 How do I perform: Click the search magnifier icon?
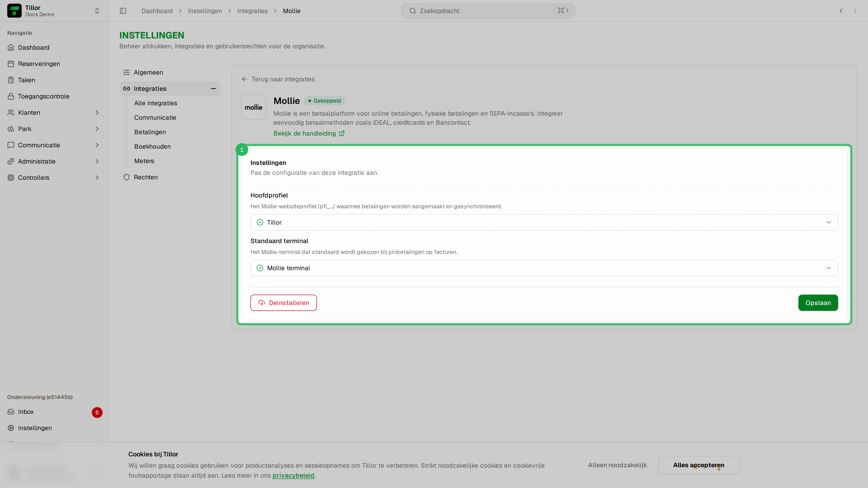pos(413,11)
